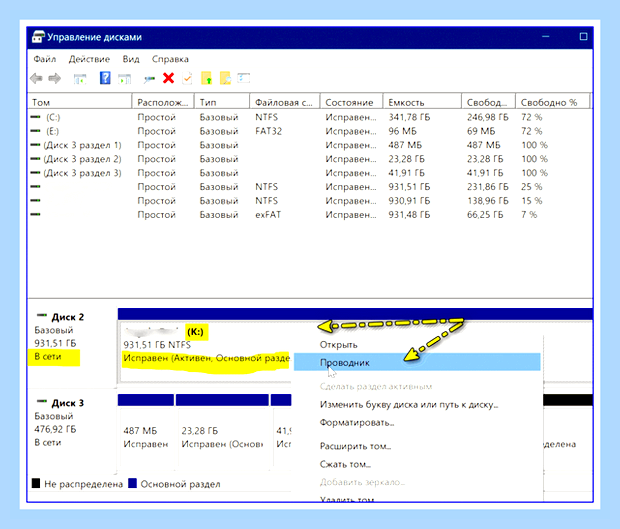Image resolution: width=620 pixels, height=529 pixels.
Task: Select the (Диск 3 раздел 2) row
Action: point(310,159)
